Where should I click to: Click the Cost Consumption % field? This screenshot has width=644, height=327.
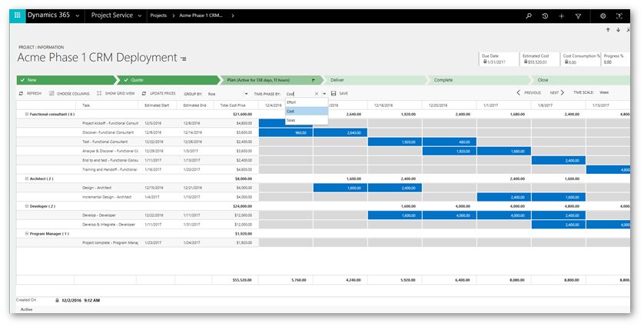pyautogui.click(x=580, y=58)
